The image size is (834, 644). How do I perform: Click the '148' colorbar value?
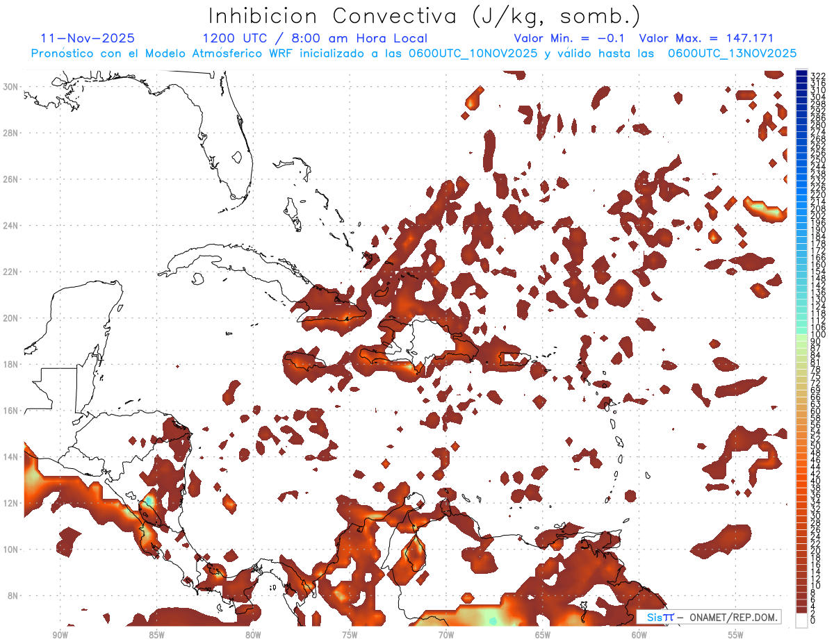tap(818, 279)
